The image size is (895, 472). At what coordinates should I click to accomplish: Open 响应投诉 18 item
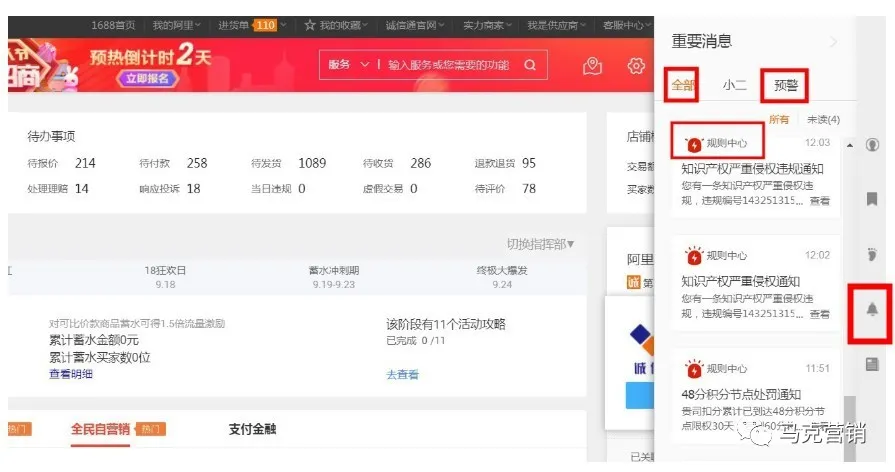(x=170, y=189)
